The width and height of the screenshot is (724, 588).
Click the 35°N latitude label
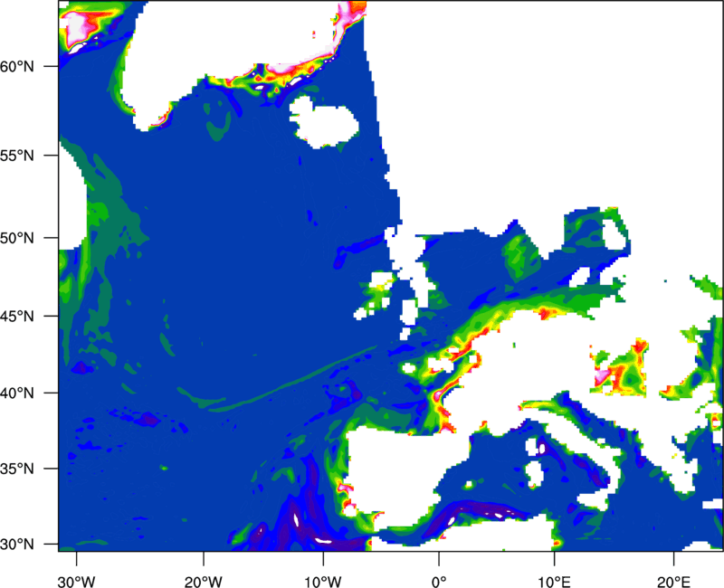point(17,469)
